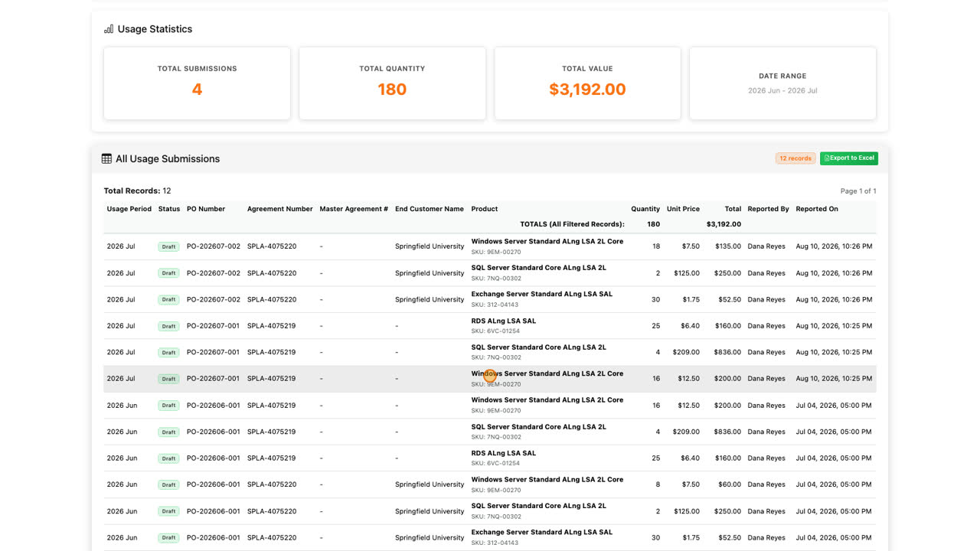
Task: Click the Reported On column header
Action: [817, 209]
